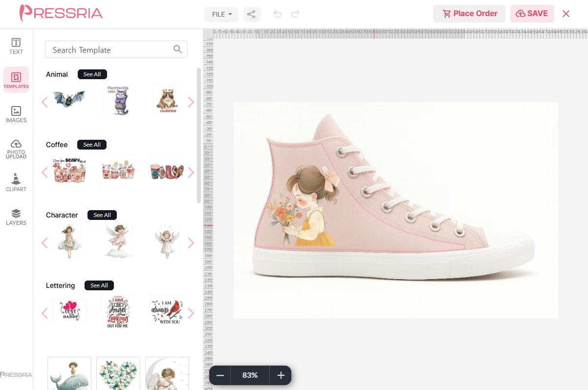Select the I Am Always With You template
Viewport: 588px width, 390px height.
click(x=167, y=312)
